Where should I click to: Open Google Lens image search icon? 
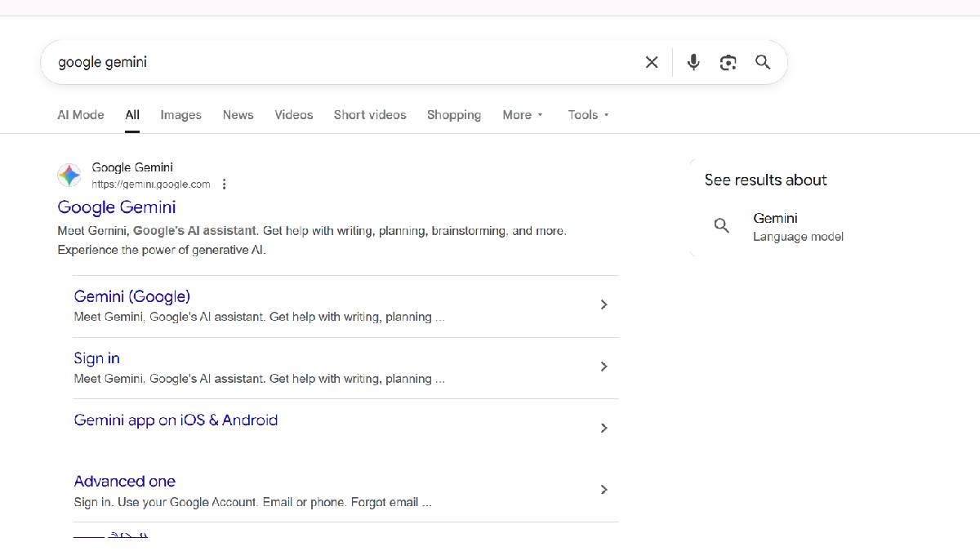point(728,62)
